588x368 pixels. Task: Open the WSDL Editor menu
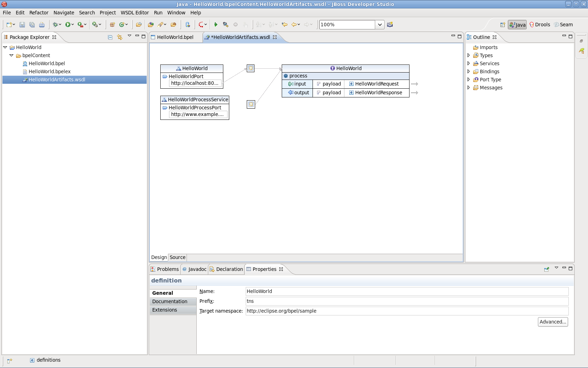[x=135, y=13]
